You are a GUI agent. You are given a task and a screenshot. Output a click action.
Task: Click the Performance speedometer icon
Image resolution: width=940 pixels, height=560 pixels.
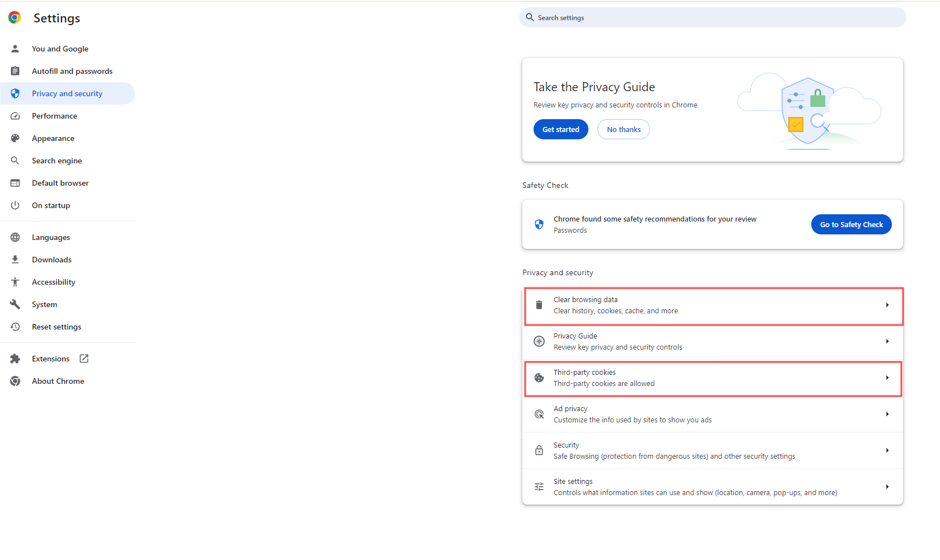pos(15,116)
